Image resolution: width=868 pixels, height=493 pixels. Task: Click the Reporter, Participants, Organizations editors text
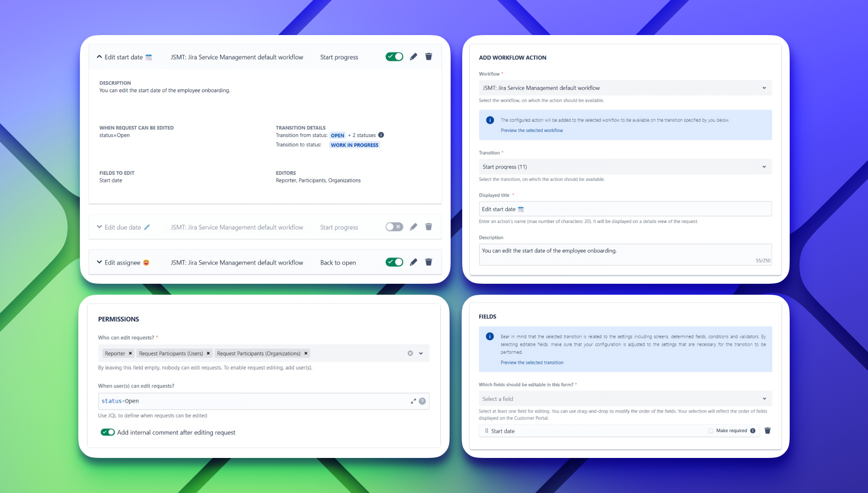(x=318, y=180)
